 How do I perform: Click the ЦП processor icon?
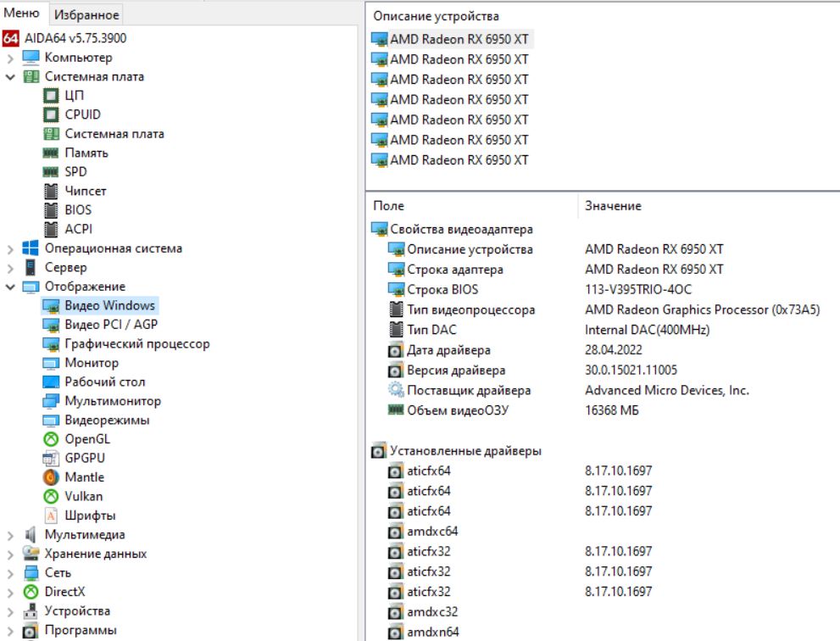point(51,96)
